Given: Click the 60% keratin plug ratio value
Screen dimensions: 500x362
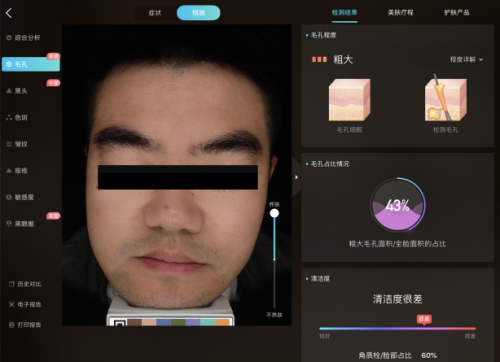Looking at the screenshot, I should click(429, 355).
